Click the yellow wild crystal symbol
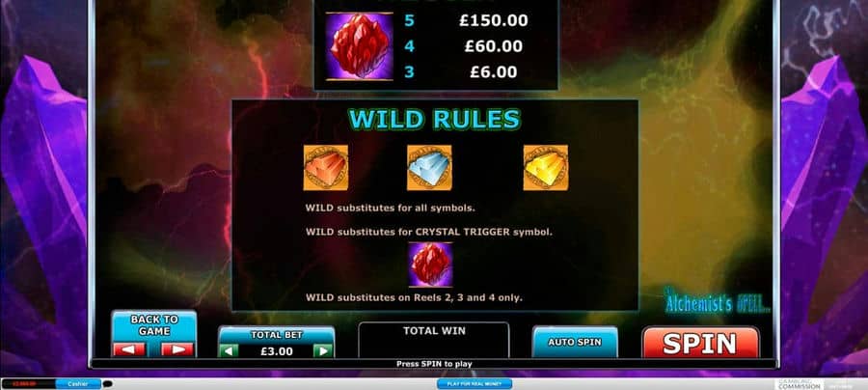This screenshot has height=390, width=868. tap(545, 168)
